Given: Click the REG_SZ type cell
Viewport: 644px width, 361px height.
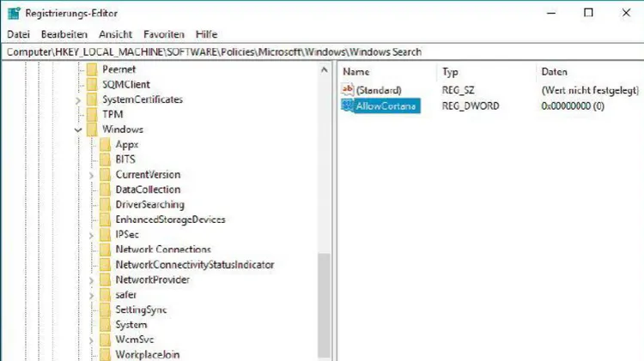Looking at the screenshot, I should pyautogui.click(x=458, y=90).
